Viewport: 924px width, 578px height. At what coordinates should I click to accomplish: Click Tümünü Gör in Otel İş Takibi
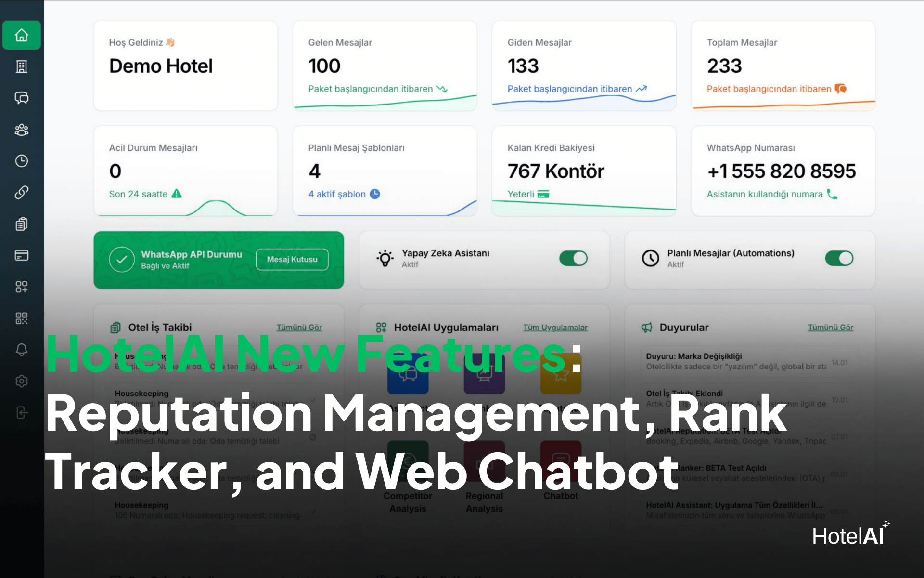[299, 327]
